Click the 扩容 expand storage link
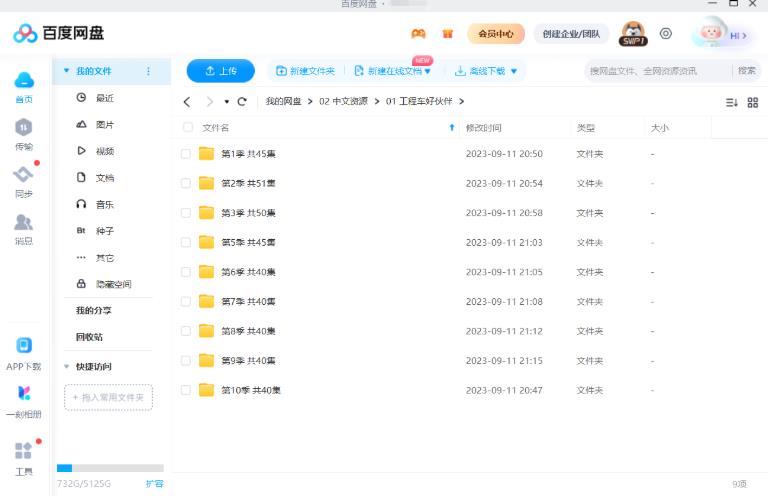Viewport: 768px width, 496px height. point(154,484)
